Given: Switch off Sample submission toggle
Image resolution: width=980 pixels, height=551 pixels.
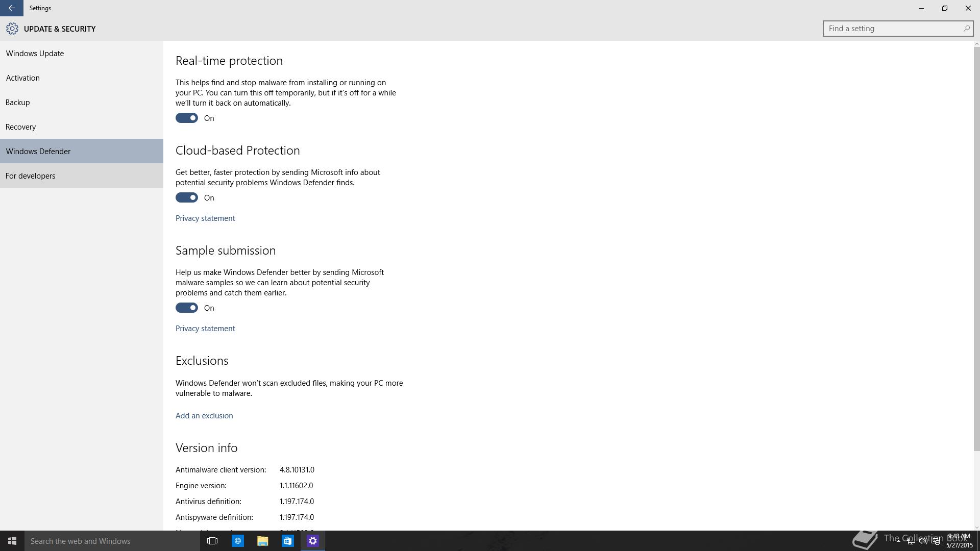Looking at the screenshot, I should (x=187, y=308).
